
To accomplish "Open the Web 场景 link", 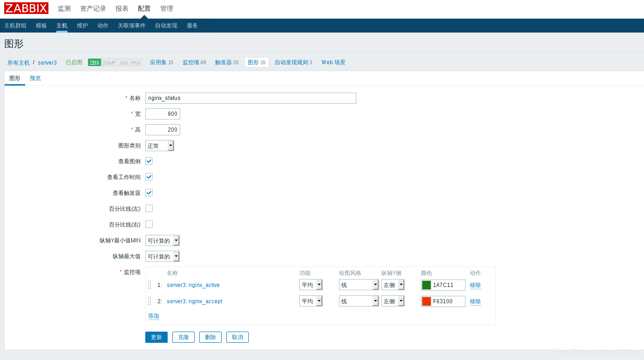I will pos(333,62).
